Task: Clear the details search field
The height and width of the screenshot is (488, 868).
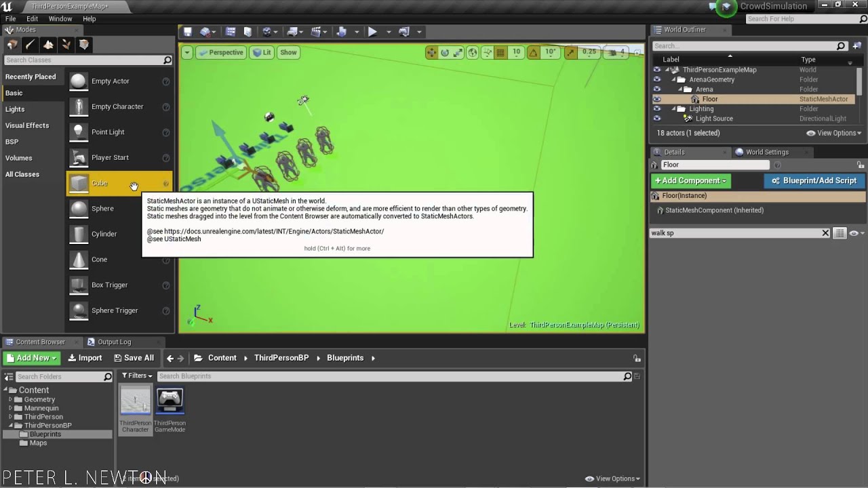Action: click(825, 233)
